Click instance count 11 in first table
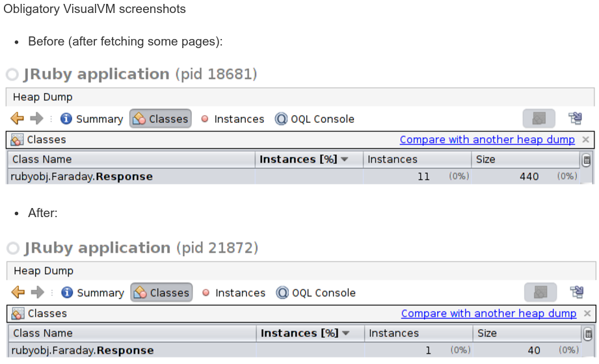The width and height of the screenshot is (599, 364). pos(423,176)
